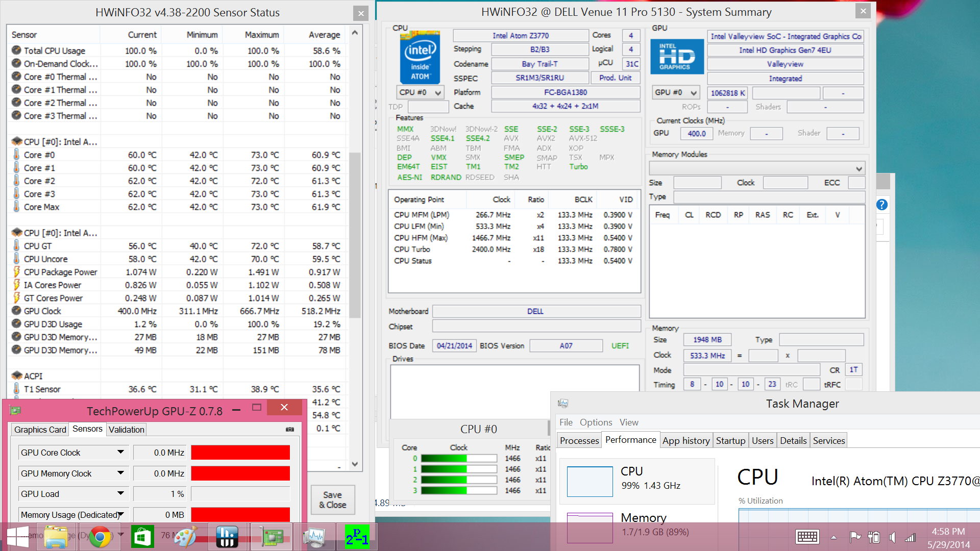Open the GPU-Z Validation tab
The height and width of the screenshot is (551, 980).
pos(126,430)
